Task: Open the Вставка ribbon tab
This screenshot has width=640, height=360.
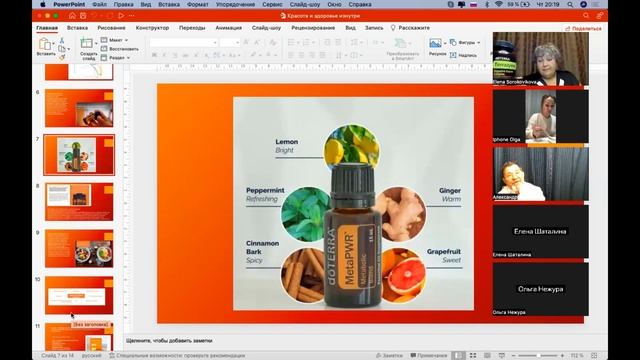Action: [x=77, y=28]
